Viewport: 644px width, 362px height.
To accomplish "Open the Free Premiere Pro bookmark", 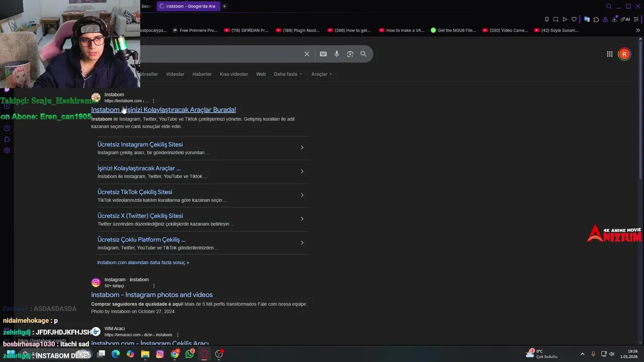I will [x=195, y=30].
